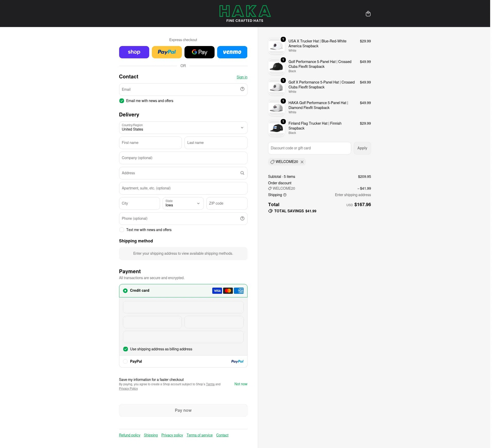
Task: Open the shopping bag cart icon
Action: 368,14
